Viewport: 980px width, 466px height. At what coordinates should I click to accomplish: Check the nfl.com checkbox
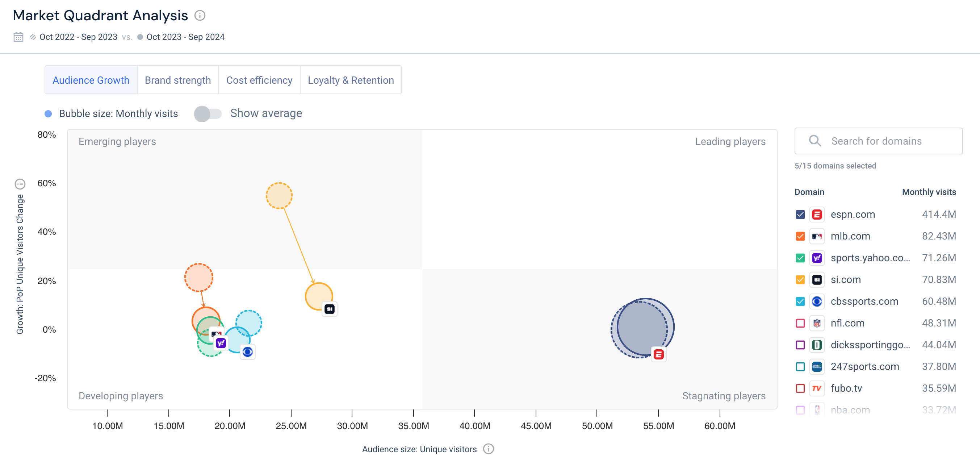coord(800,323)
